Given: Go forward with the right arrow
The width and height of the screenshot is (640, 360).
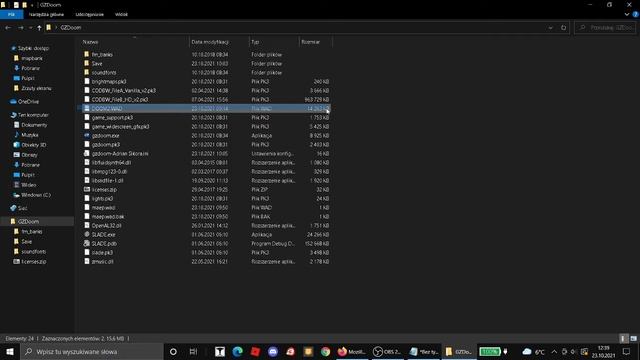Looking at the screenshot, I should [x=20, y=28].
